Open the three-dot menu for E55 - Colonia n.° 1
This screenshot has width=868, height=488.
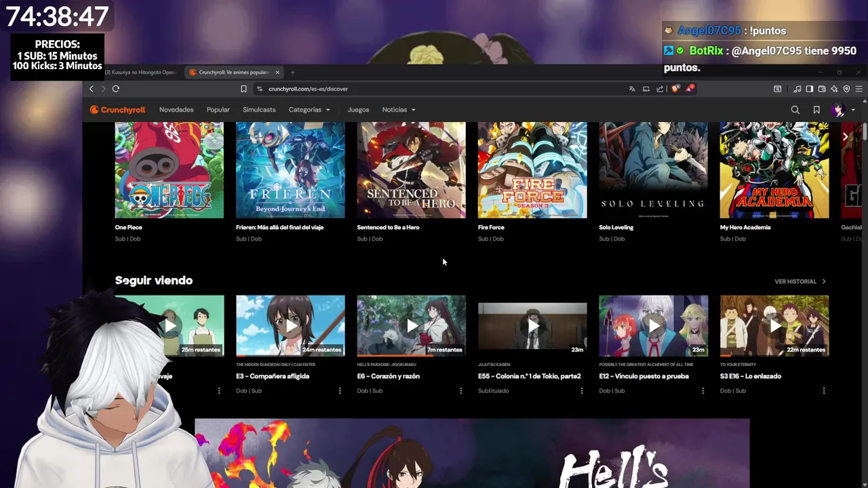(x=582, y=391)
